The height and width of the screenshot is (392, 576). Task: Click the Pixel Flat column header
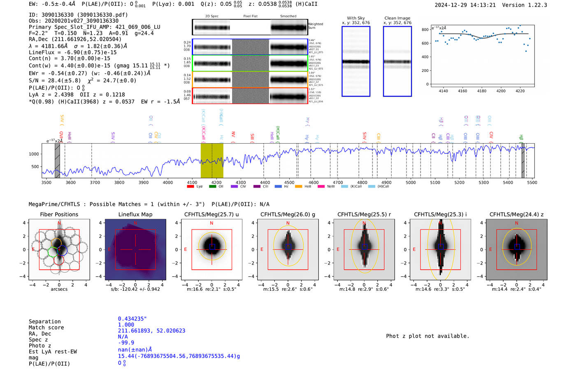[x=250, y=16]
